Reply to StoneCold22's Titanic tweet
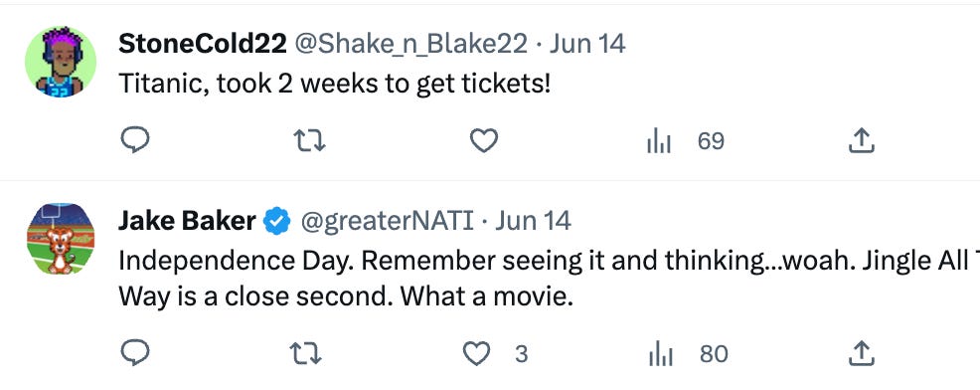 point(134,141)
